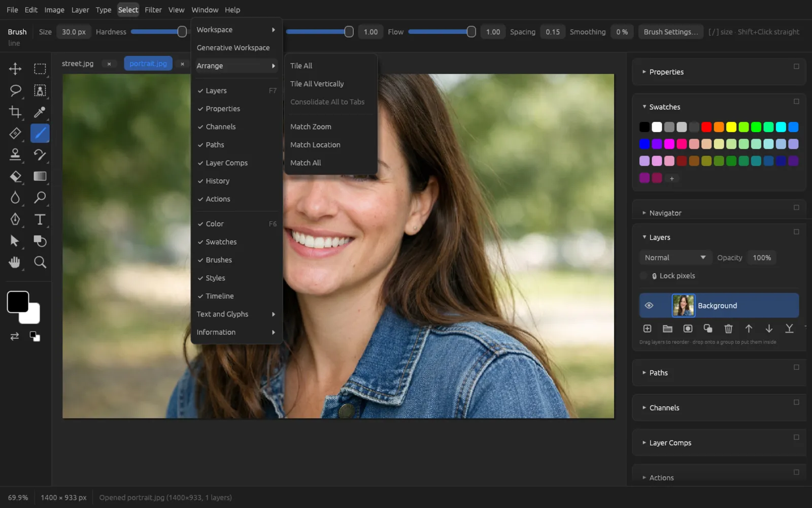Select the Eyedropper tool
Viewport: 812px width, 508px height.
(40, 112)
